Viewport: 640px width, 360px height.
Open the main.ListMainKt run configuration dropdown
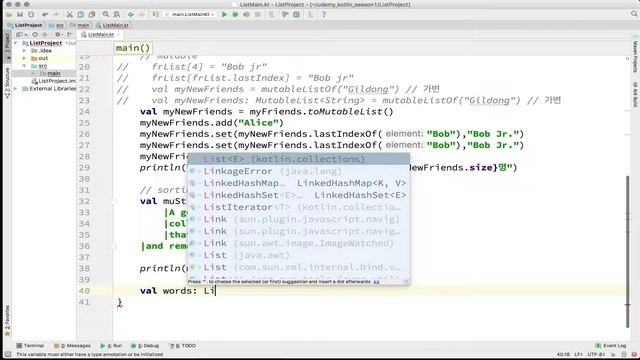pyautogui.click(x=190, y=14)
